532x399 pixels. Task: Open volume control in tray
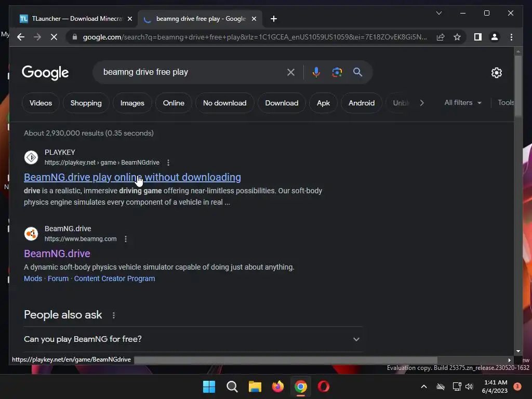point(469,387)
